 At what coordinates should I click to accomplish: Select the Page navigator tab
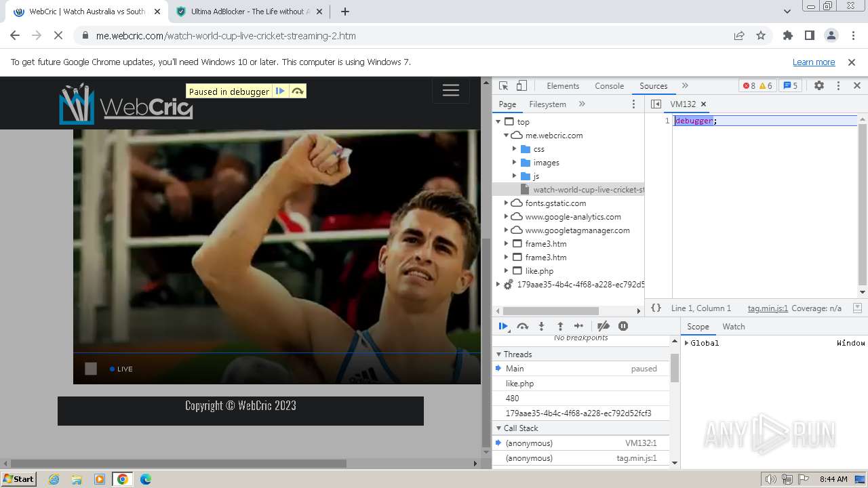[x=507, y=104]
